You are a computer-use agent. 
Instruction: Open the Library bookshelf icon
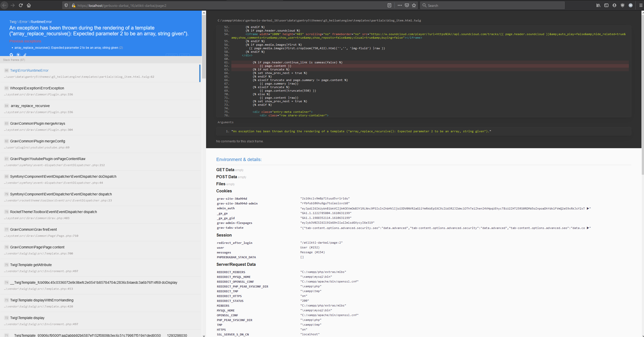click(598, 5)
